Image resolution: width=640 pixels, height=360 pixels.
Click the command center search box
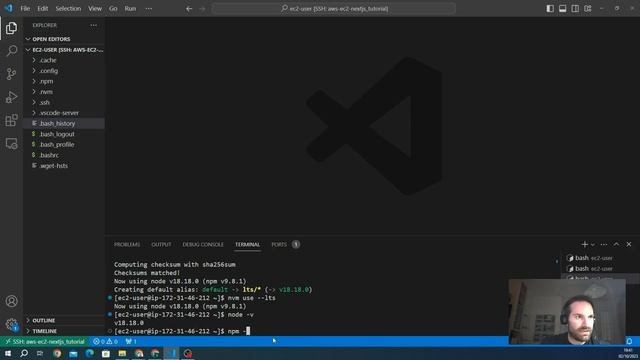pyautogui.click(x=334, y=9)
